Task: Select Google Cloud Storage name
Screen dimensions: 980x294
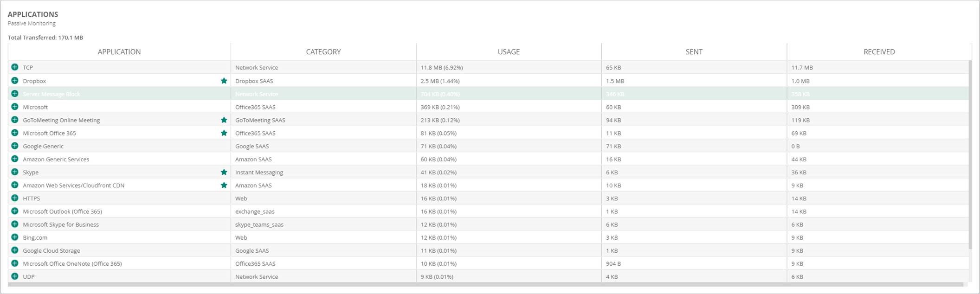Action: tap(52, 250)
